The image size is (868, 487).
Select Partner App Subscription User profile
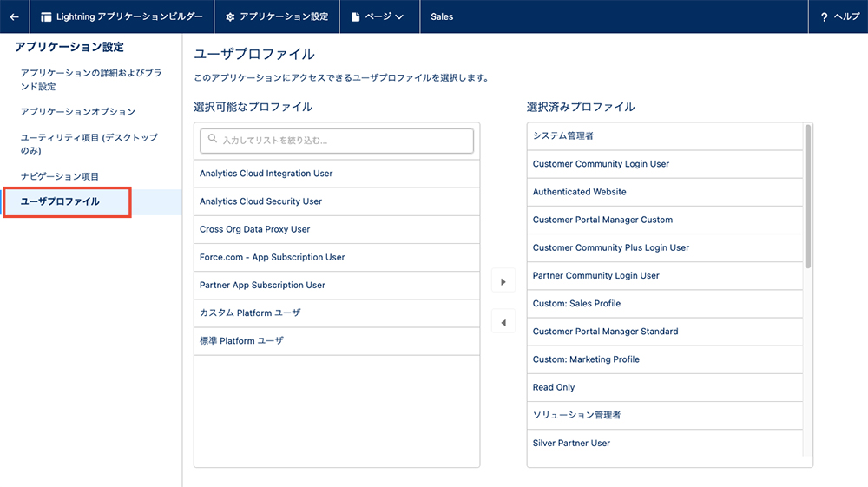tap(337, 285)
